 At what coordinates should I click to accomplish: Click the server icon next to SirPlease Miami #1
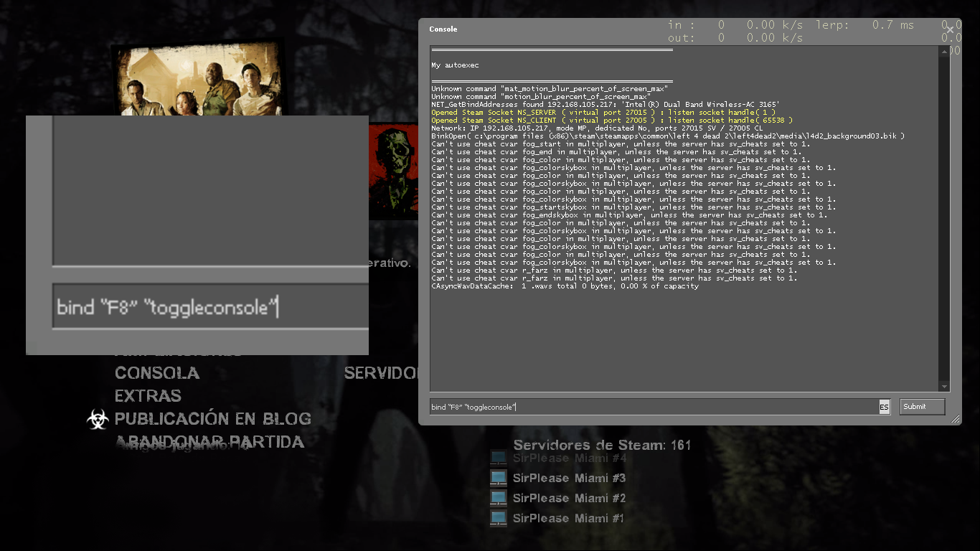[x=499, y=518]
